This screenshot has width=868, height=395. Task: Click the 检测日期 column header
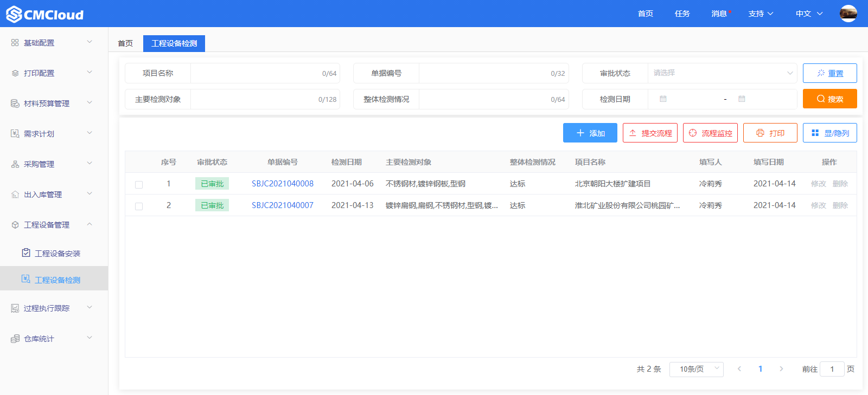pyautogui.click(x=347, y=162)
